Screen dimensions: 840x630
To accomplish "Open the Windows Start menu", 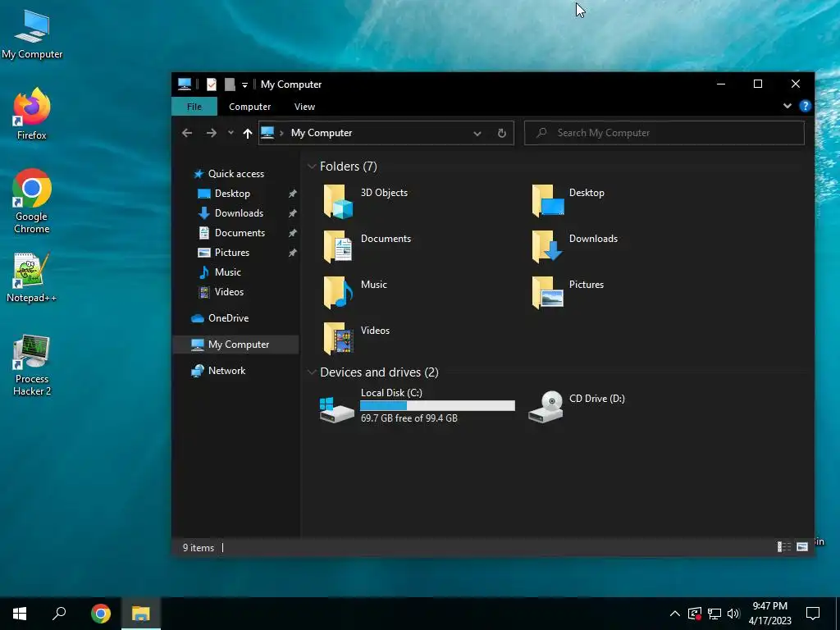I will (x=20, y=614).
